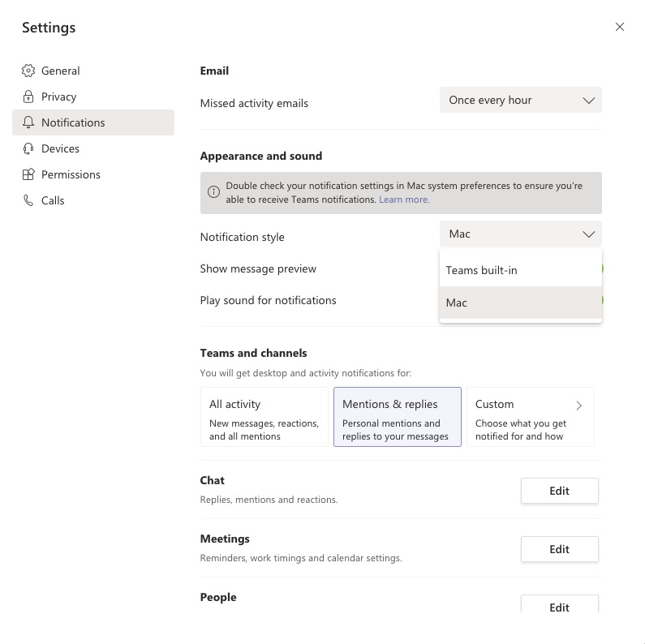
Task: Choose Teams built-in notification style
Action: [x=520, y=270]
